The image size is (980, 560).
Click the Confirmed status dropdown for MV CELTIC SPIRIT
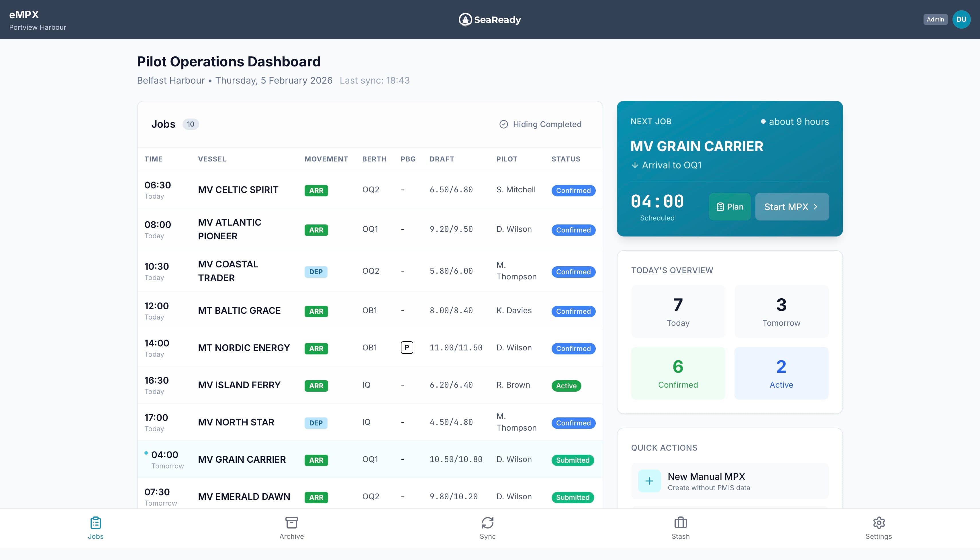[573, 190]
